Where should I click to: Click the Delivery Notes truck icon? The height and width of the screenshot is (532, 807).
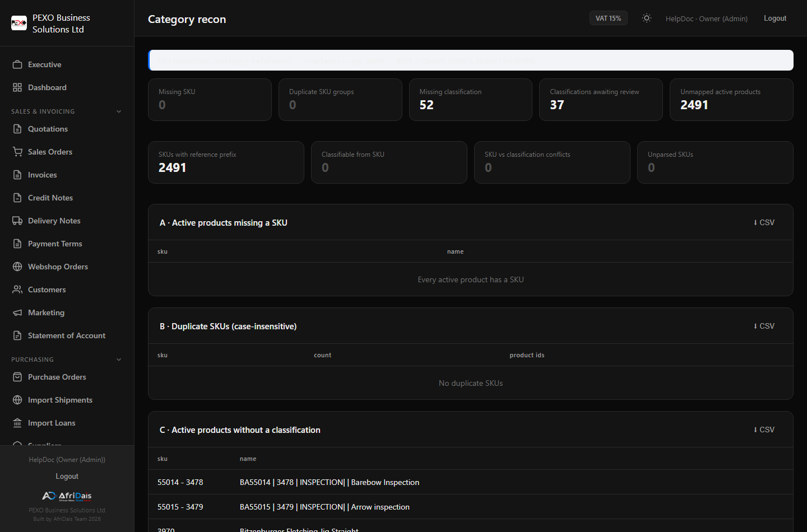17,221
